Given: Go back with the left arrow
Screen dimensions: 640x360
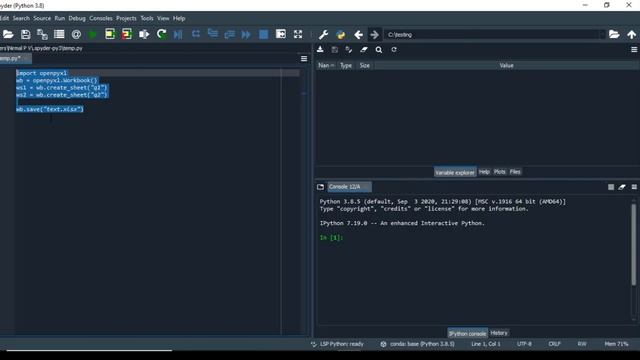Looking at the screenshot, I should tap(358, 35).
